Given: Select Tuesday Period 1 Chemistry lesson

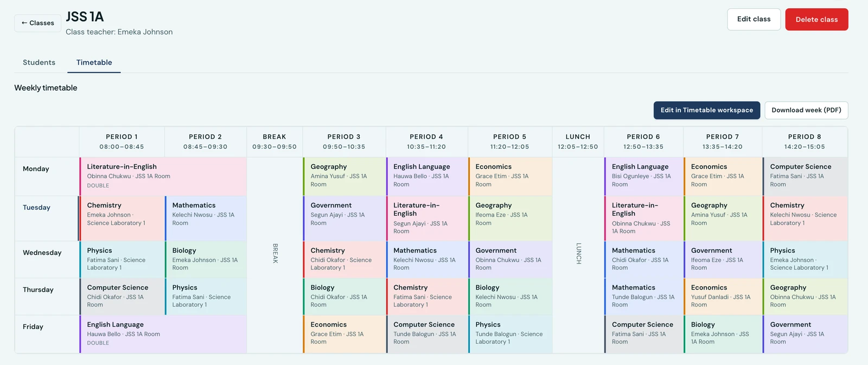Looking at the screenshot, I should (122, 218).
